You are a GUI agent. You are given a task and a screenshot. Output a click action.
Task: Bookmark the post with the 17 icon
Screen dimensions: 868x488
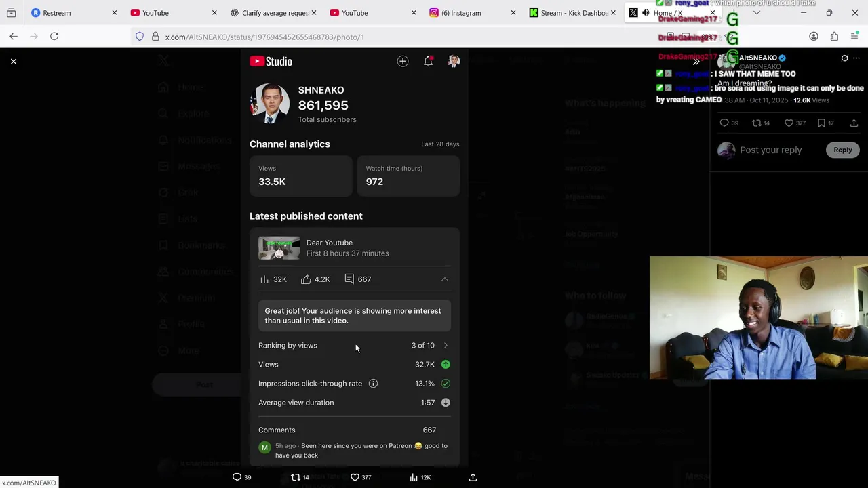pyautogui.click(x=821, y=123)
